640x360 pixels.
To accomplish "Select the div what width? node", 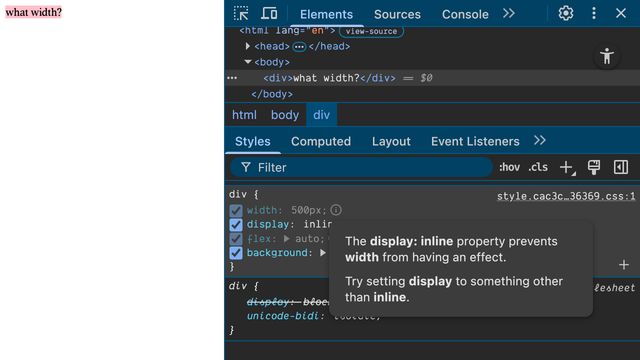I will tap(329, 78).
